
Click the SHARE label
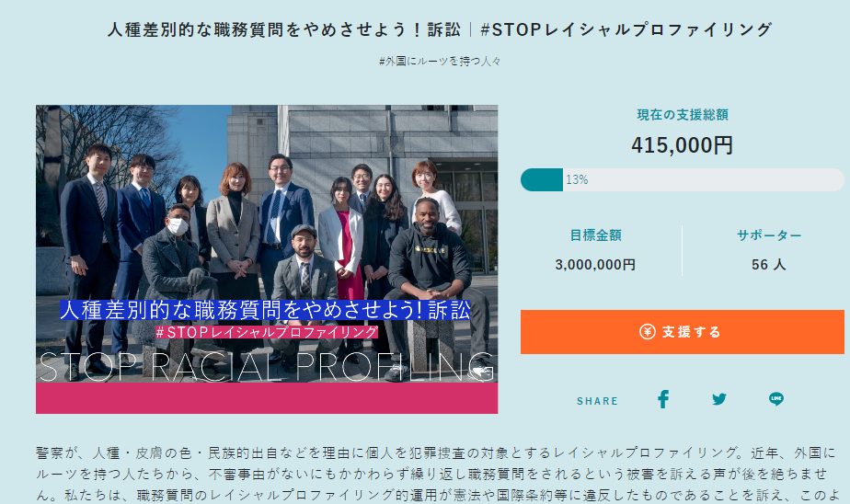tap(597, 401)
